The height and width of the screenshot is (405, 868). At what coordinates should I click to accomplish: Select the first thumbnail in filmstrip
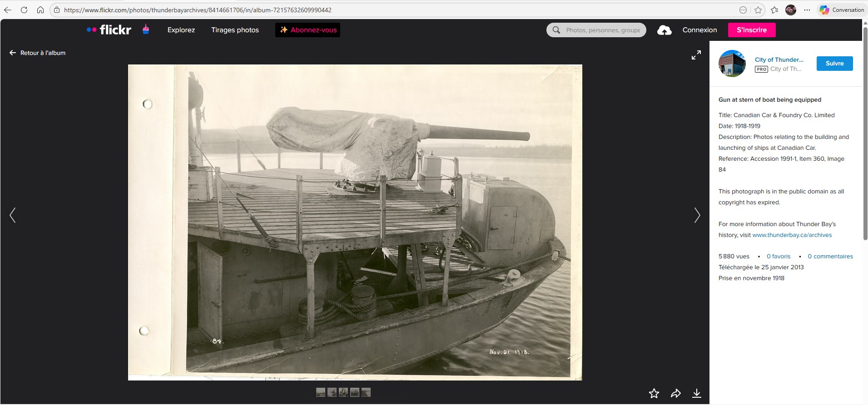pyautogui.click(x=321, y=392)
